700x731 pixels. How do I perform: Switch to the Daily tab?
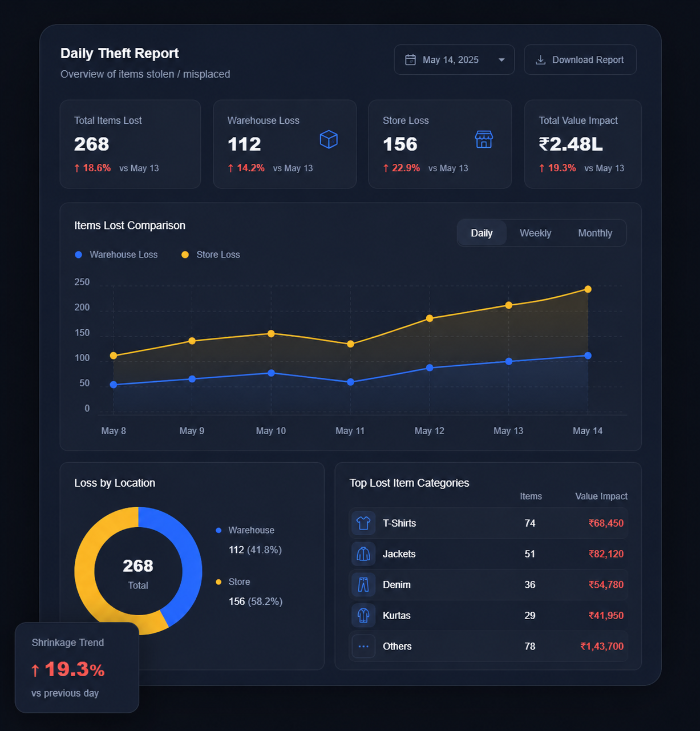click(x=481, y=233)
